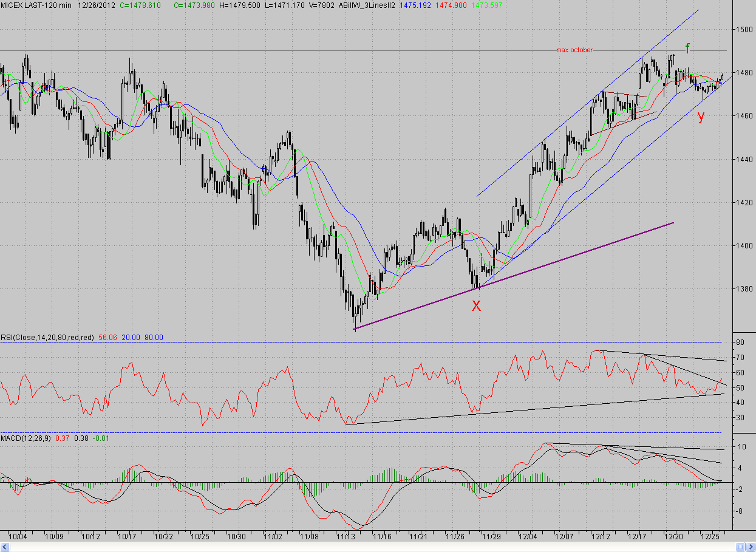The image size is (756, 552).
Task: Click the MACD(12,26,9) indicator label
Action: [x=26, y=437]
